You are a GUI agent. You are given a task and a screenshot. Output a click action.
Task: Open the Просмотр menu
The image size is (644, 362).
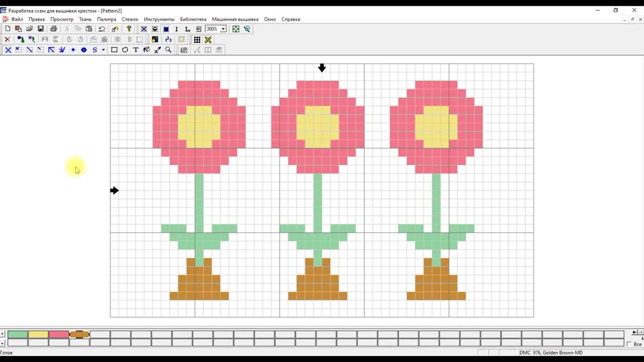62,19
